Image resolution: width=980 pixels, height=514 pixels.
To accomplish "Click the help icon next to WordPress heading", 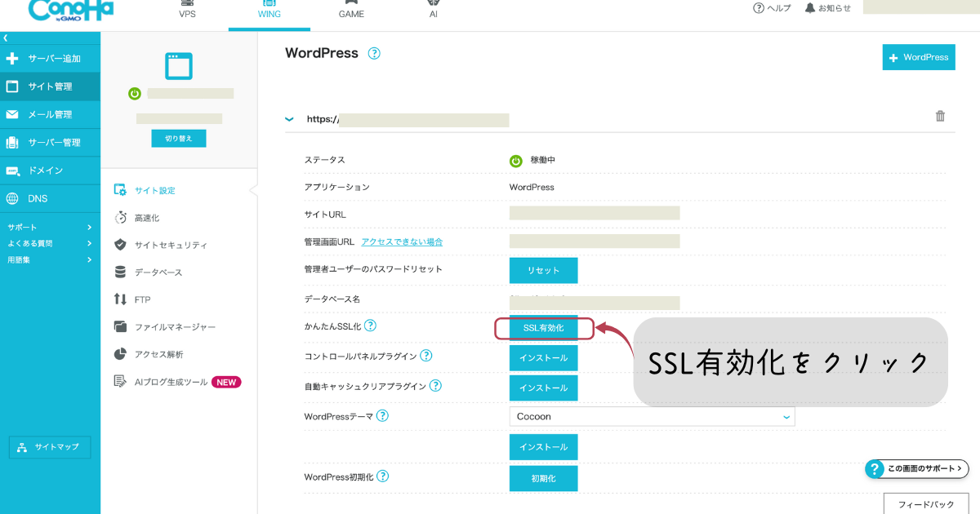I will pyautogui.click(x=374, y=54).
